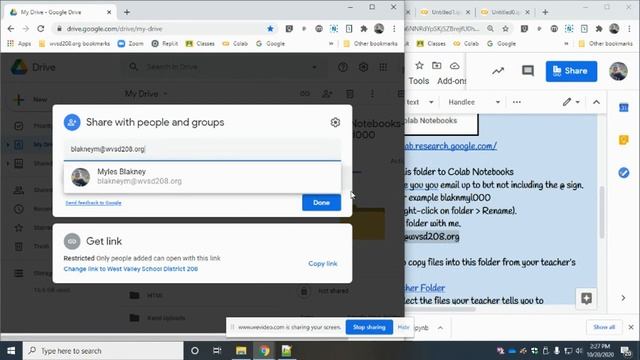Click the blue share people icon in dialog

click(72, 122)
